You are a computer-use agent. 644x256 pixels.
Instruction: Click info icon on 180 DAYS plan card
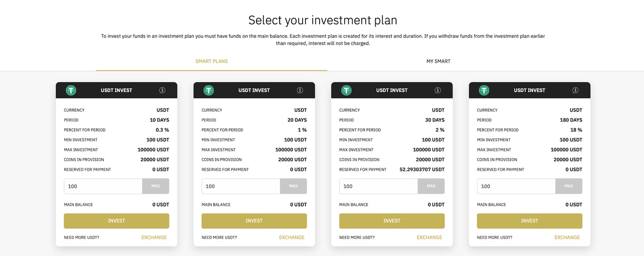(x=575, y=90)
